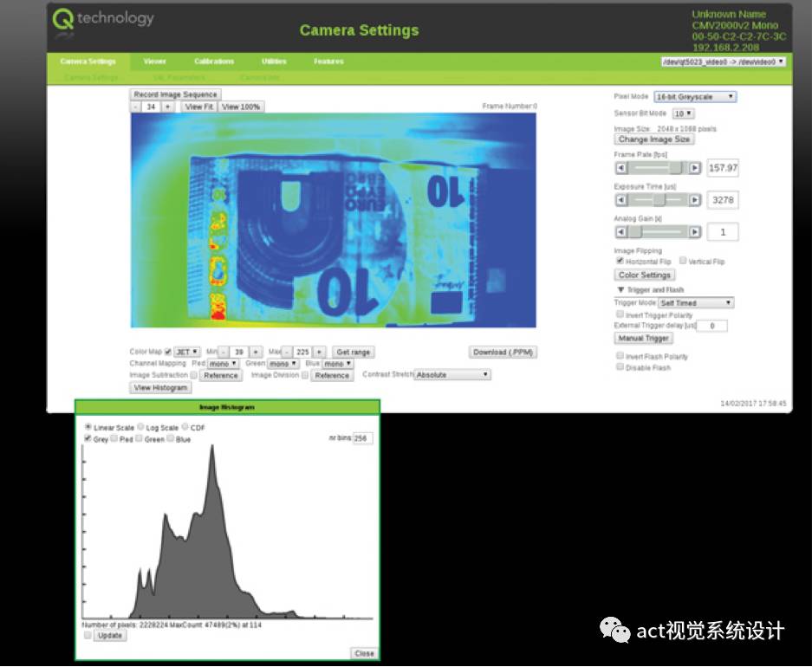The height and width of the screenshot is (667, 812).
Task: Open the Calibrations tab
Action: [214, 62]
